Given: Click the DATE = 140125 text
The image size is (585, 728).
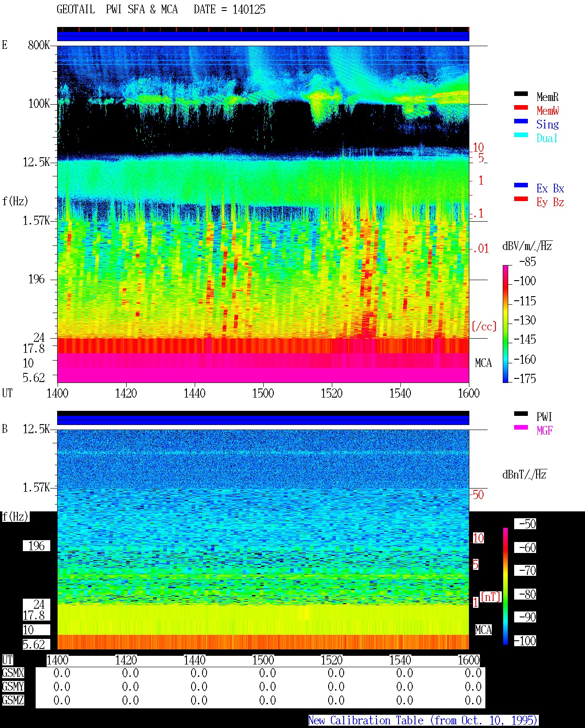Looking at the screenshot, I should click(x=229, y=10).
